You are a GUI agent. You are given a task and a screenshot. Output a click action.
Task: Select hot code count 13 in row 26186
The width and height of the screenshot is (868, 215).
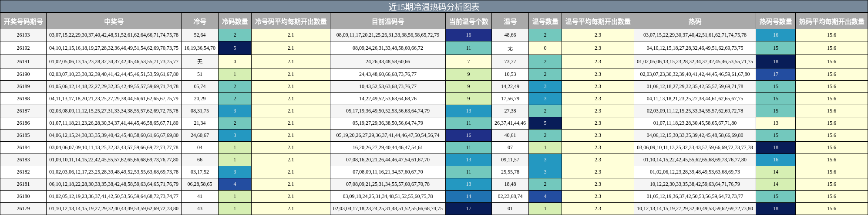[775, 123]
